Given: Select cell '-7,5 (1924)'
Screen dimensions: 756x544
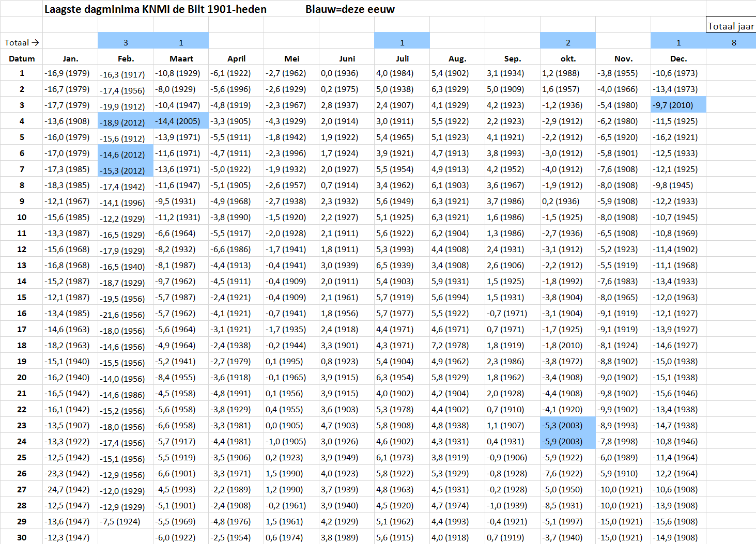Looking at the screenshot, I should (x=126, y=521).
